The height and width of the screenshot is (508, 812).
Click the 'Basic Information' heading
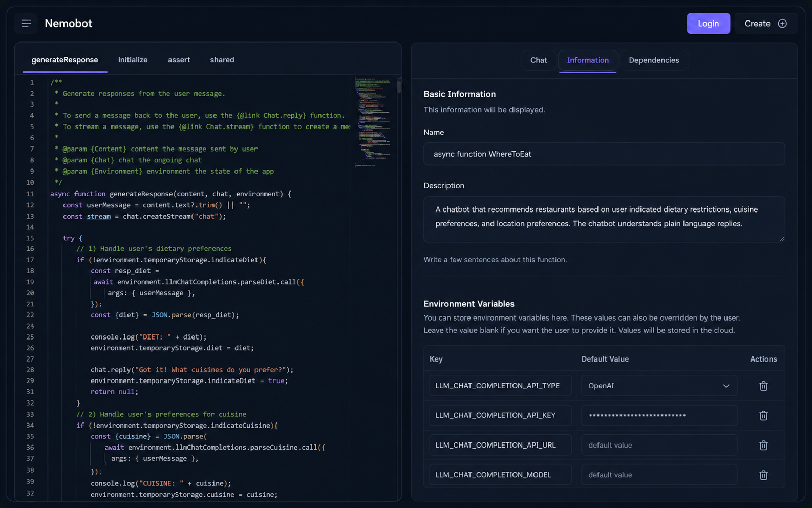point(459,94)
